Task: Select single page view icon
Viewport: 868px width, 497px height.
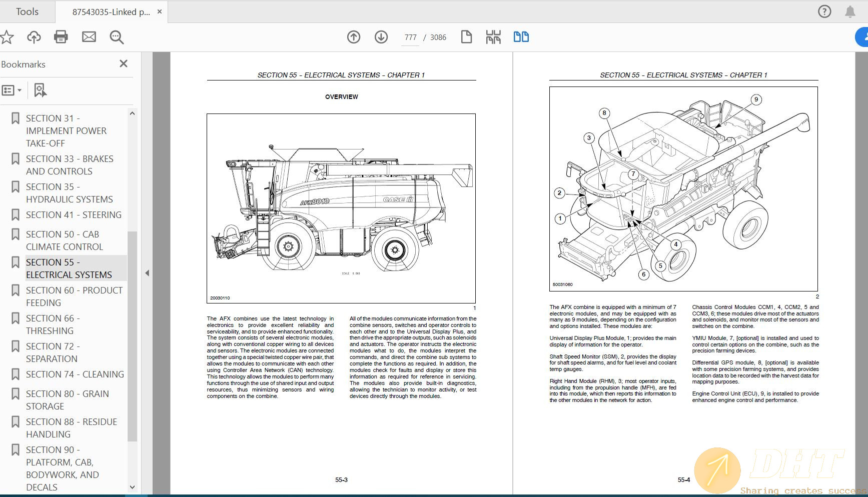Action: pos(466,37)
